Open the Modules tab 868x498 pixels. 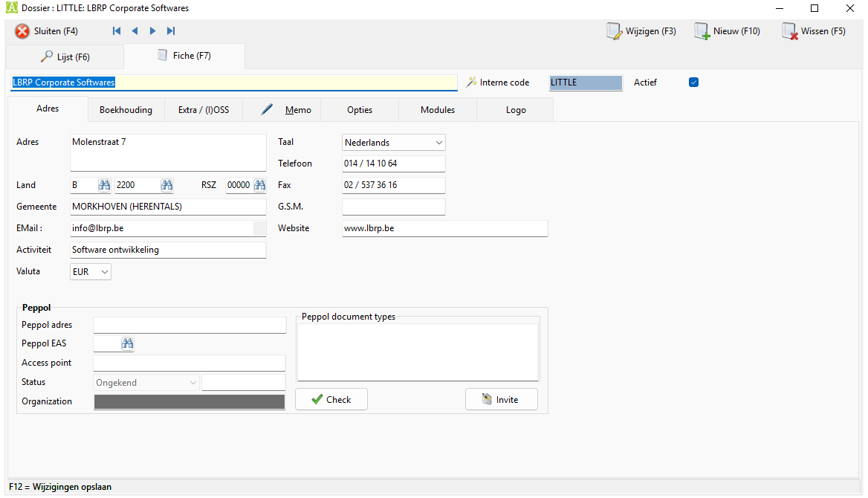[438, 110]
